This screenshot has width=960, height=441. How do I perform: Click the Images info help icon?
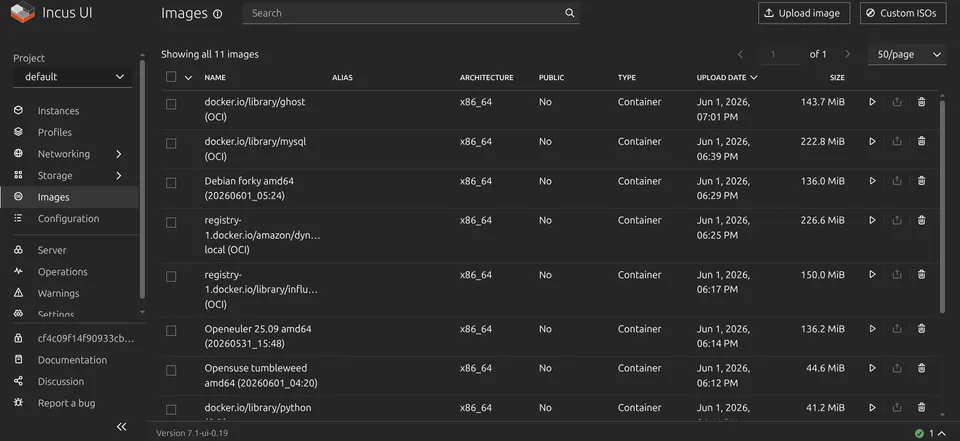pyautogui.click(x=217, y=14)
